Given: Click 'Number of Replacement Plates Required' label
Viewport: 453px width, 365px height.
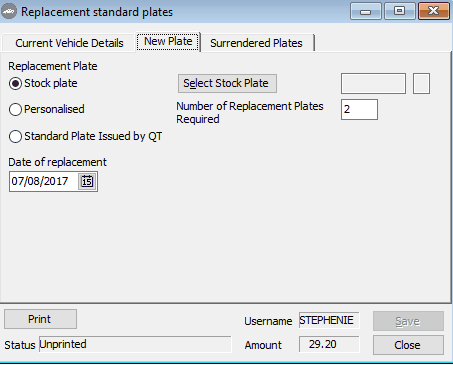Looking at the screenshot, I should 250,113.
